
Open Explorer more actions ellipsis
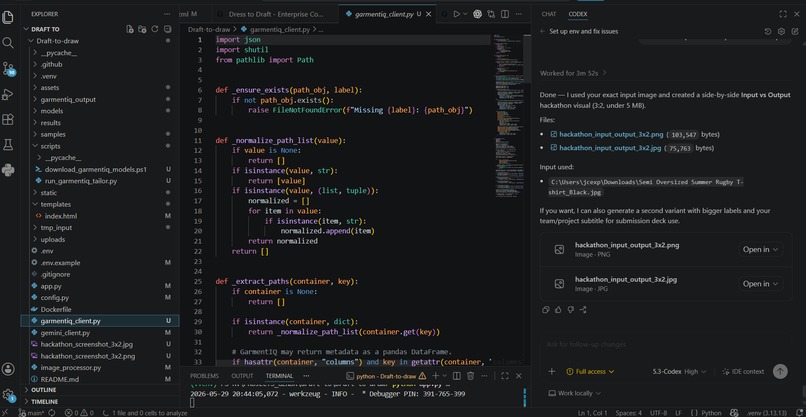point(167,14)
